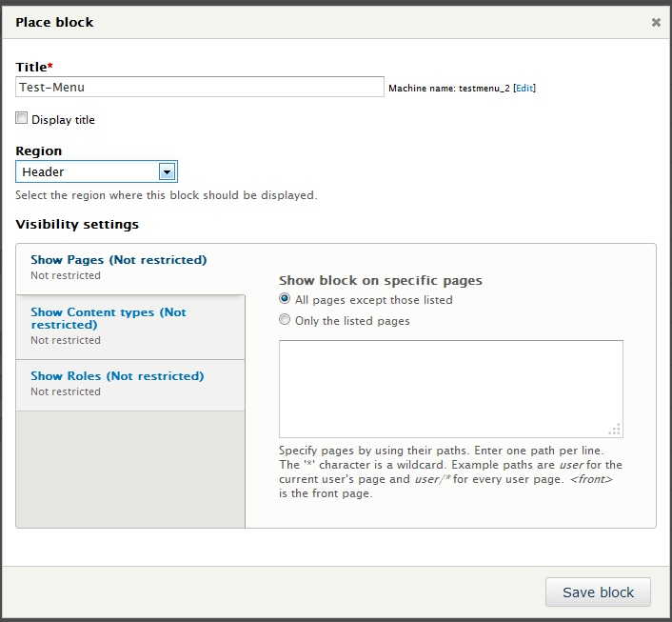Click the Save block button
The width and height of the screenshot is (672, 622).
[x=598, y=592]
